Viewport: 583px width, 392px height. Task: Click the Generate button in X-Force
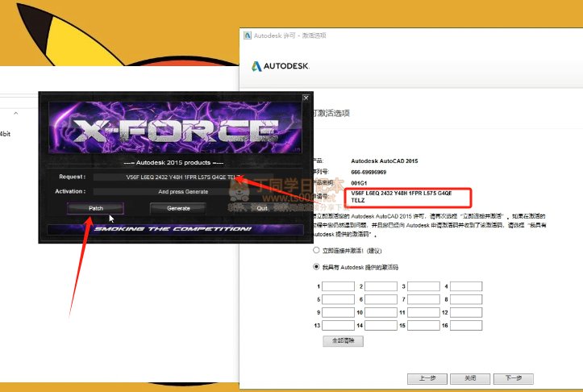tap(178, 208)
